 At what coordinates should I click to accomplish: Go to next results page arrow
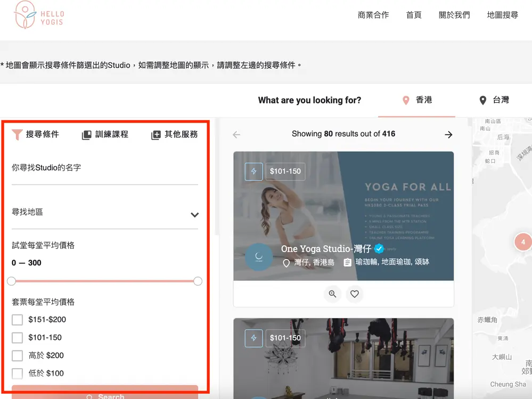(x=448, y=135)
